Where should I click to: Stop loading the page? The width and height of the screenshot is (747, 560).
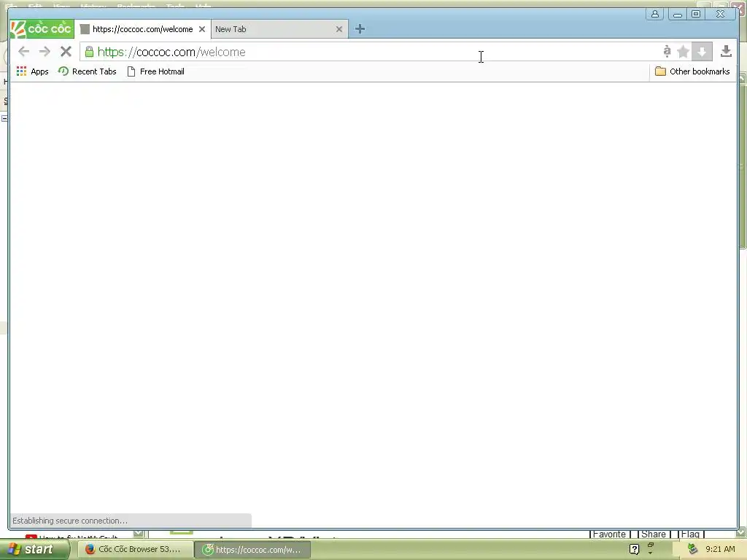click(x=66, y=52)
